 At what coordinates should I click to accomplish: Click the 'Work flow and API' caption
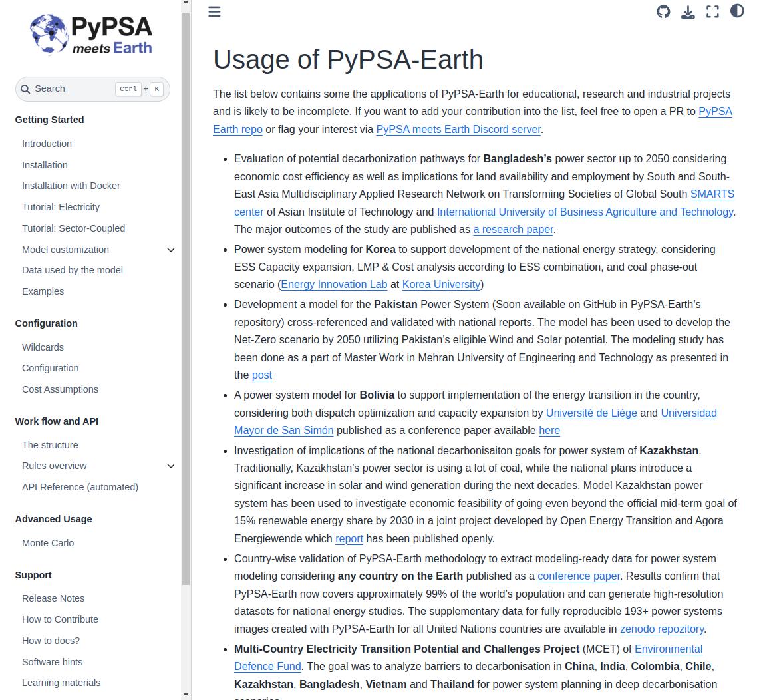click(57, 422)
